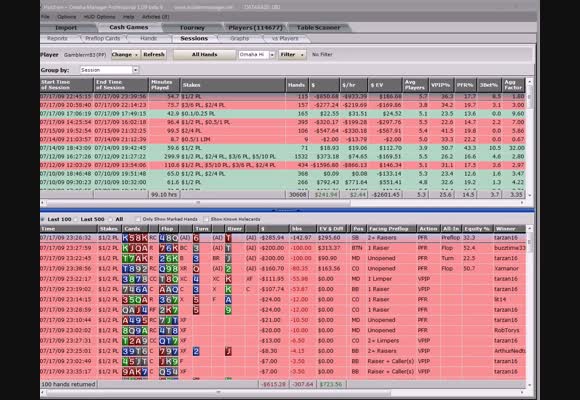Screen dimensions: 580x400
Task: Tick the Show Known Holecards checkbox
Action: (206, 219)
